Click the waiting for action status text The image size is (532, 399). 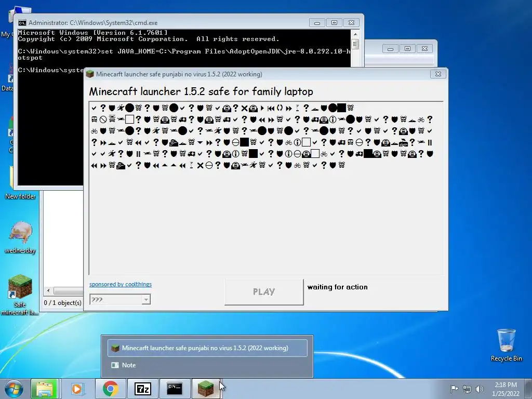(338, 287)
